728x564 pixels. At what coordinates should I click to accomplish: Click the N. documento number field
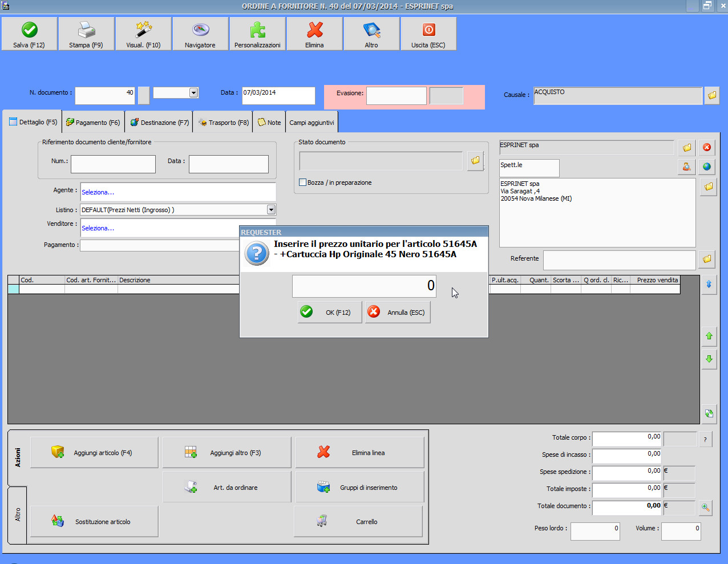pos(105,95)
